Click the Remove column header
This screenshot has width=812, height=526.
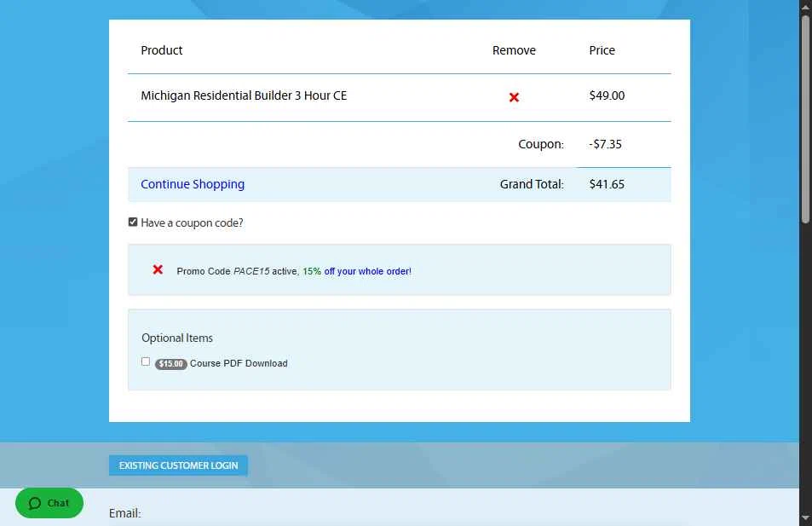[514, 50]
